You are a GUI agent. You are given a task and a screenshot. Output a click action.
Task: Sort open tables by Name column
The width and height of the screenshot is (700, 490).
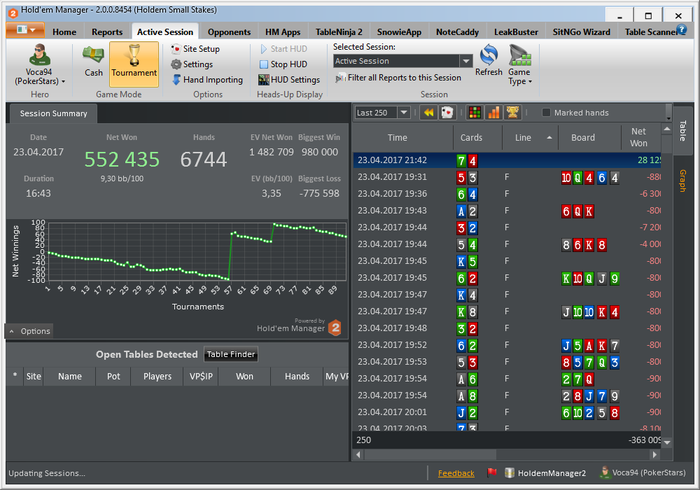tap(70, 376)
